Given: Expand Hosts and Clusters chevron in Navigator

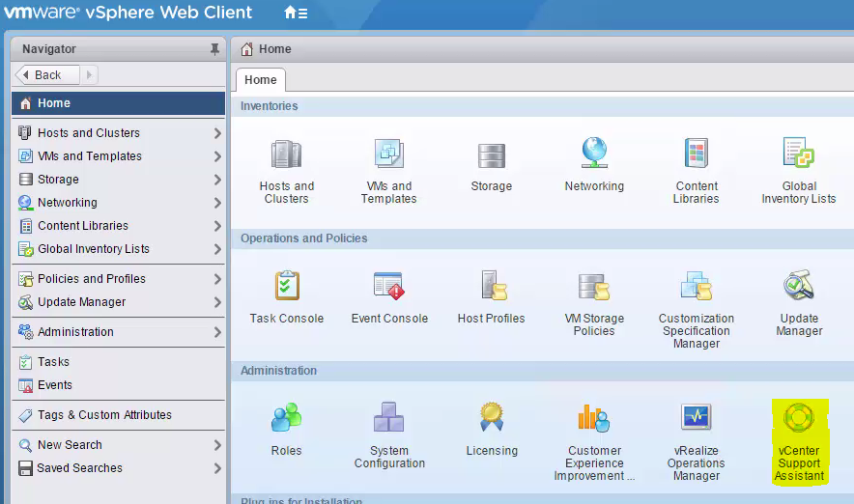Looking at the screenshot, I should click(x=217, y=133).
